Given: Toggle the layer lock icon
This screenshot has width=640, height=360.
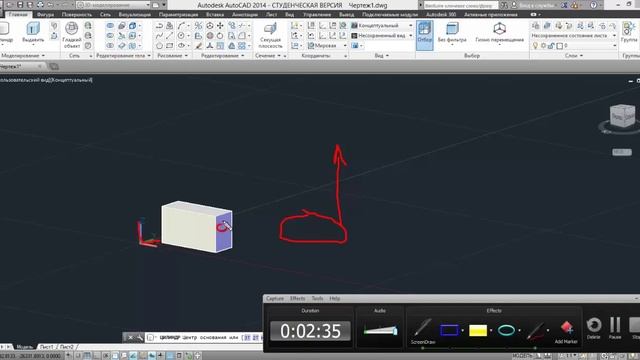Looking at the screenshot, I should (x=551, y=46).
